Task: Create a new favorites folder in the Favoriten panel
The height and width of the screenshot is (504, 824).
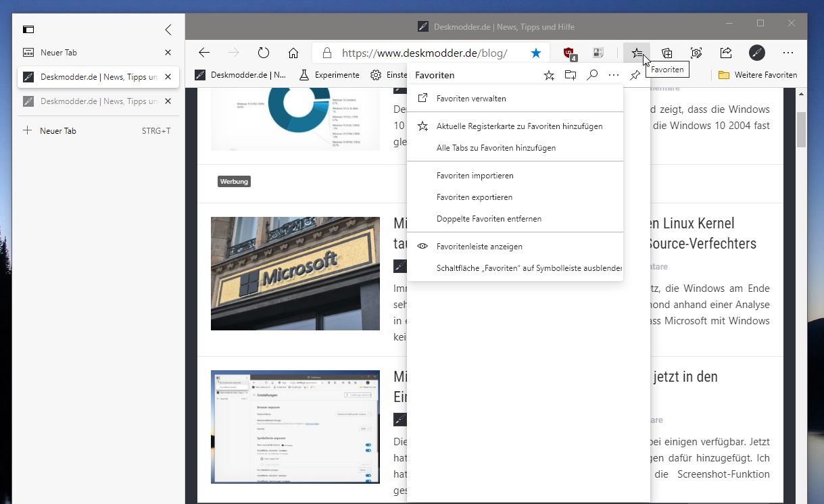Action: point(571,75)
